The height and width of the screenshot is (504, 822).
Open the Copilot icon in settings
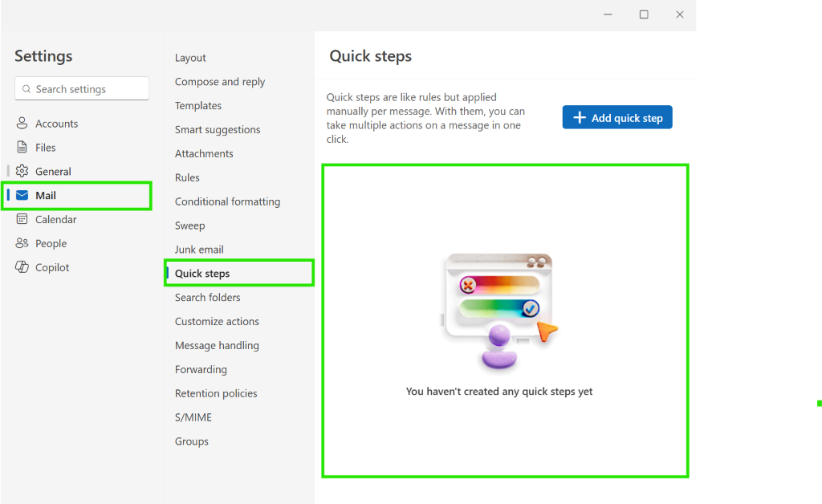[x=22, y=267]
